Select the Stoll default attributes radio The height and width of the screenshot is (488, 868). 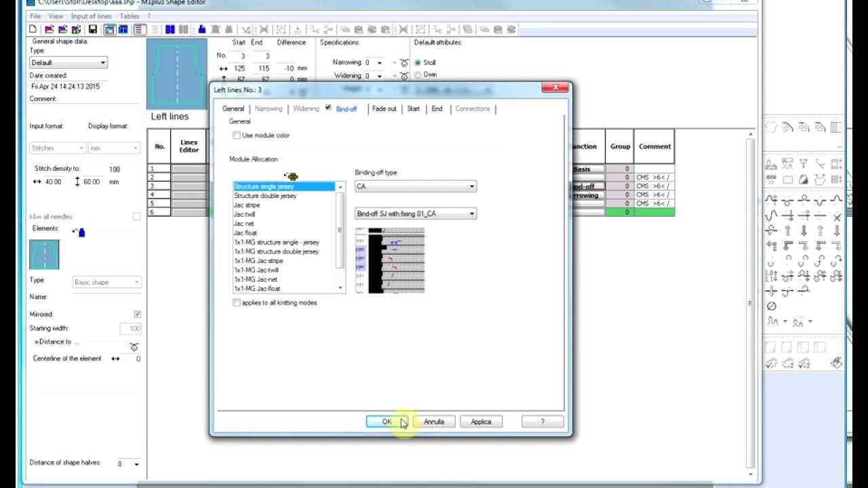tap(418, 62)
